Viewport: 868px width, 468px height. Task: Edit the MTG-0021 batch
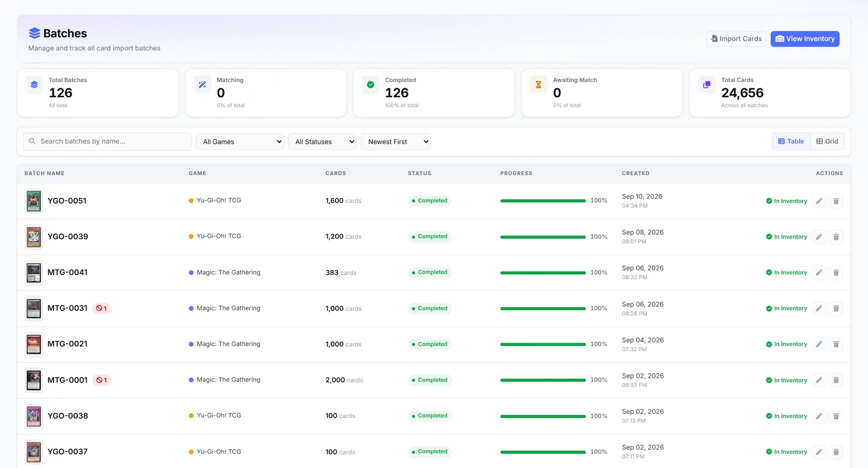819,344
